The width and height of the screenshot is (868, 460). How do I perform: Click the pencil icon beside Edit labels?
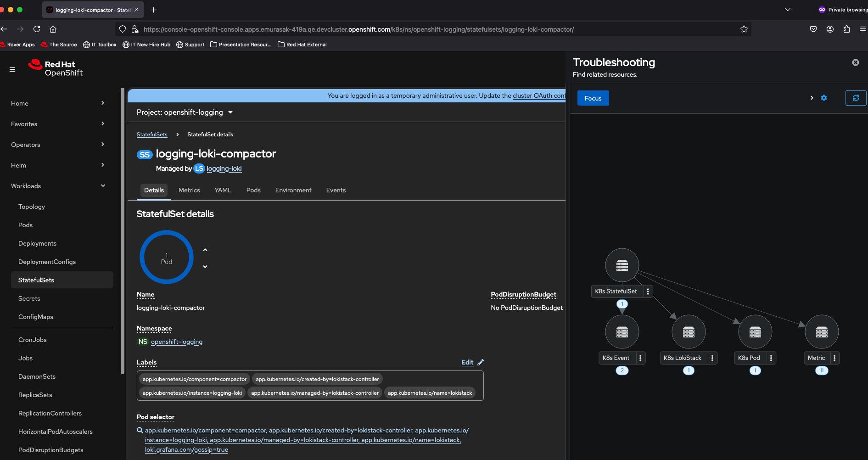coord(481,362)
